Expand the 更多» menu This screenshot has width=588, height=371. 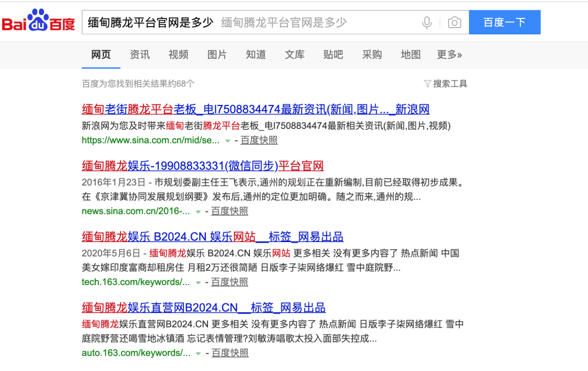[x=449, y=54]
